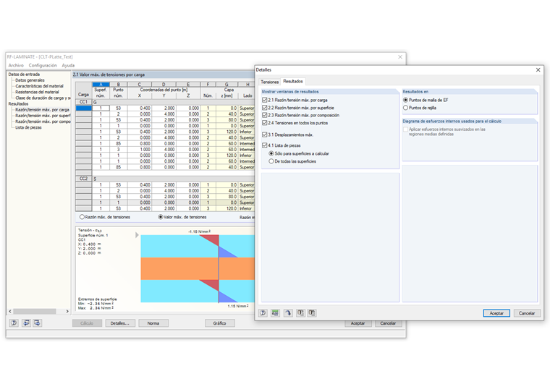This screenshot has height=392, width=550.
Task: Select Puntos de rejilla option
Action: pos(405,108)
